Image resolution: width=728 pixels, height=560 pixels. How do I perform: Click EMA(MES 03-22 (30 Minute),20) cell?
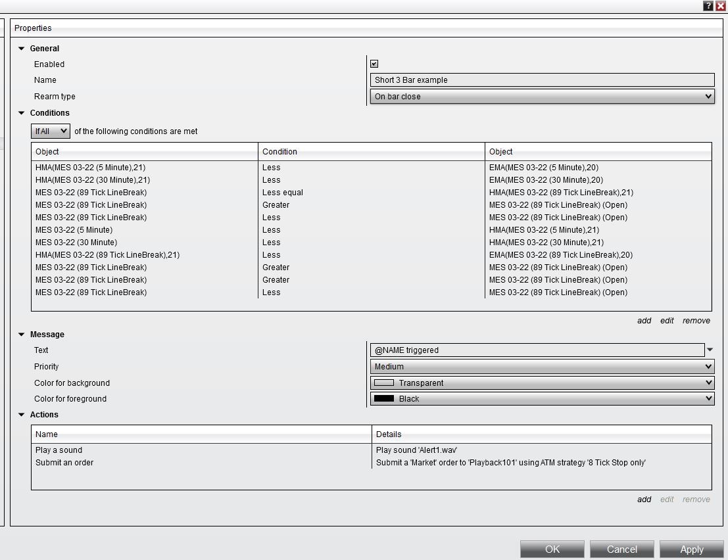(546, 180)
